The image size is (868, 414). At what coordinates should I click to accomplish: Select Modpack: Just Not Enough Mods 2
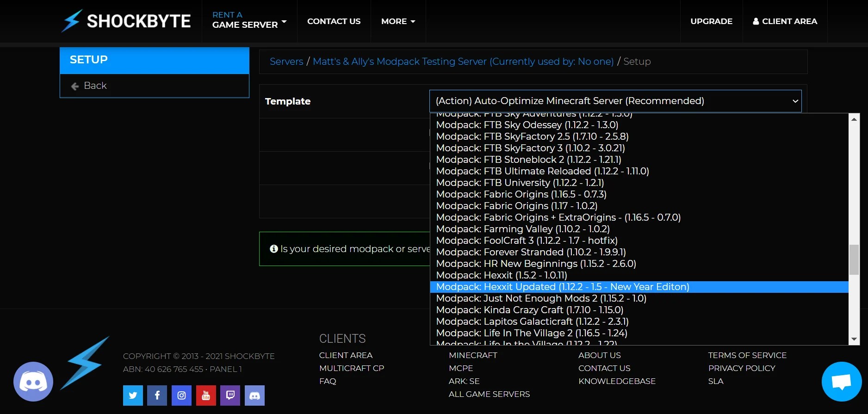click(x=639, y=298)
